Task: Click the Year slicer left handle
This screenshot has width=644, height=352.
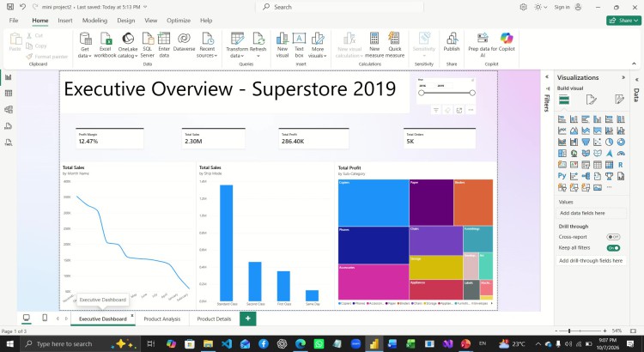Action: coord(422,93)
